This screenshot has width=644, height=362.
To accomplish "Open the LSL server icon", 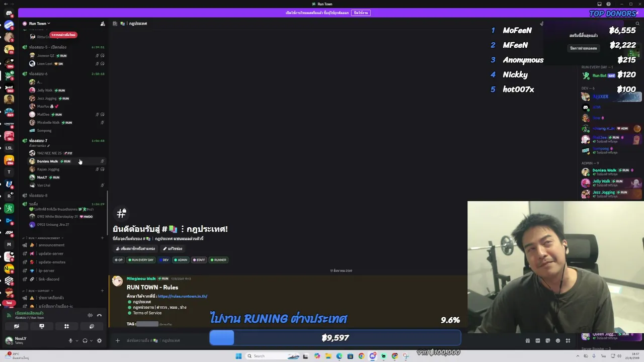I will pyautogui.click(x=9, y=148).
